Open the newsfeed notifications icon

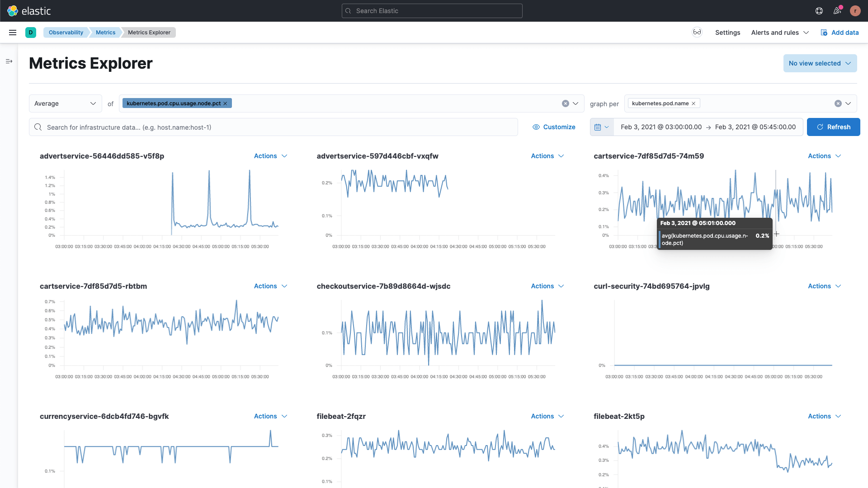pyautogui.click(x=837, y=11)
